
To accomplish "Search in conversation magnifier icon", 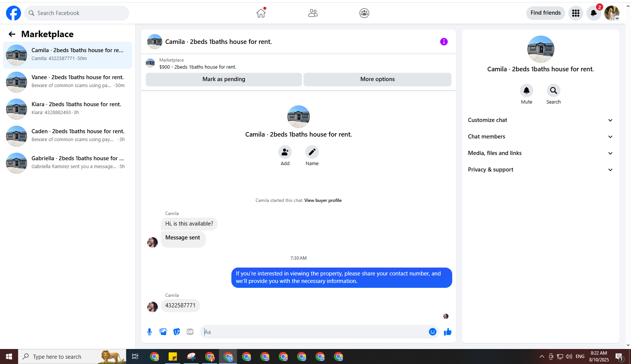I will click(554, 90).
